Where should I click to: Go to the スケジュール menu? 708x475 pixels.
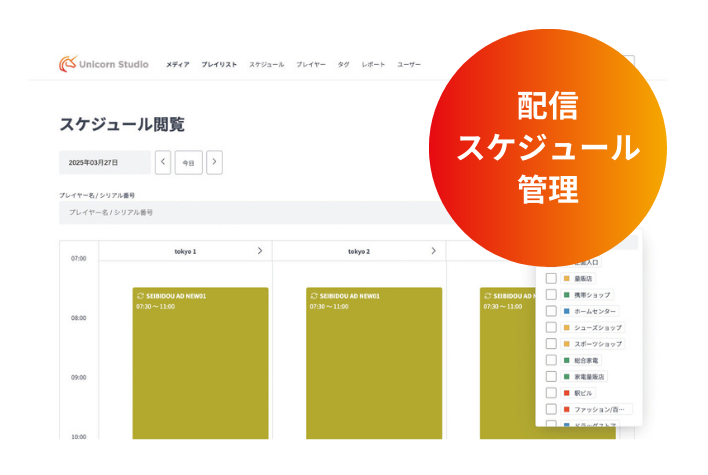click(267, 65)
